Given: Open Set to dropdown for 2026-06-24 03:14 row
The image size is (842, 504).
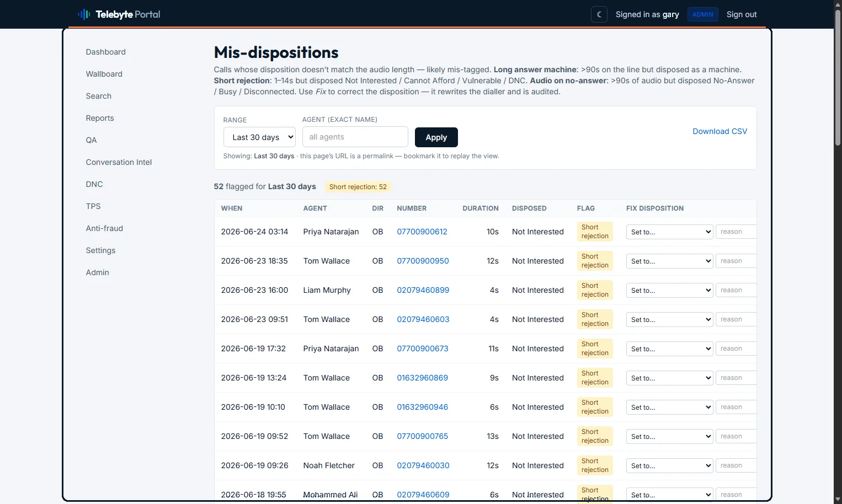Looking at the screenshot, I should pyautogui.click(x=669, y=232).
